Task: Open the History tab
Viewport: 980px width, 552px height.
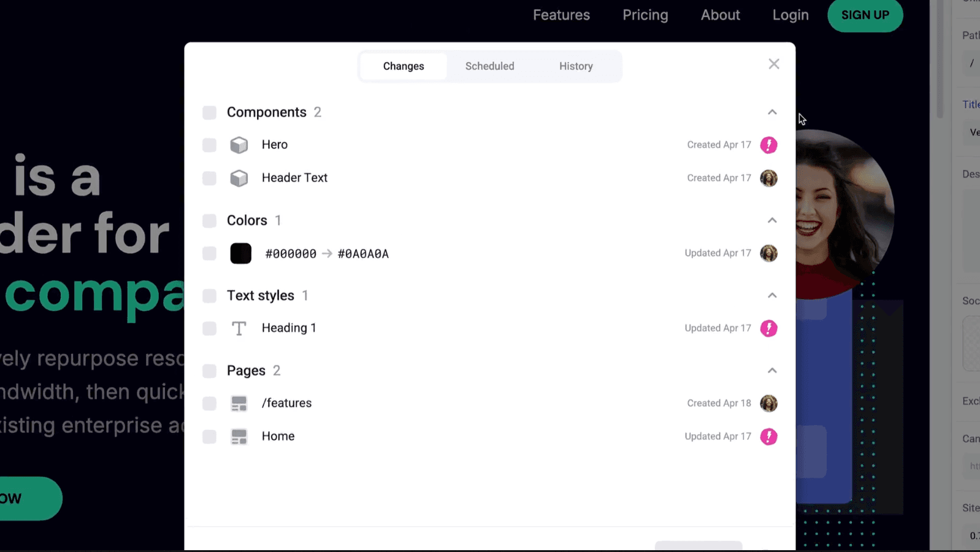Action: (576, 66)
